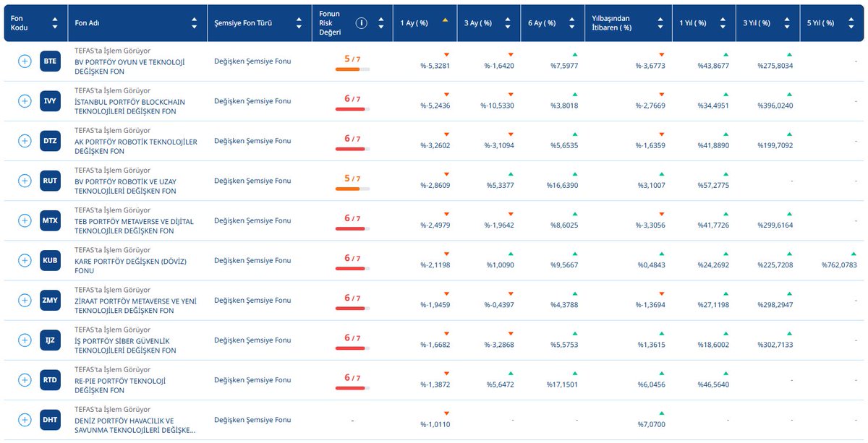Expand the IJZ fund row plus icon

(x=25, y=340)
